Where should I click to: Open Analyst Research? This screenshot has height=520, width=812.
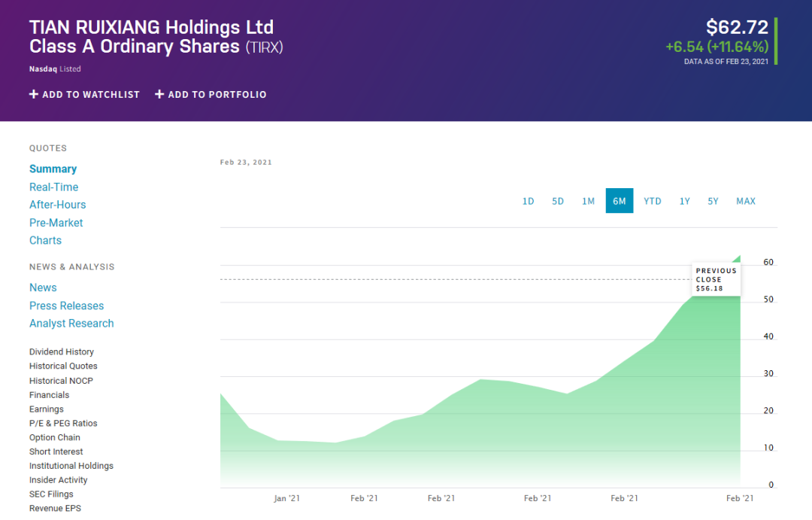pyautogui.click(x=71, y=324)
